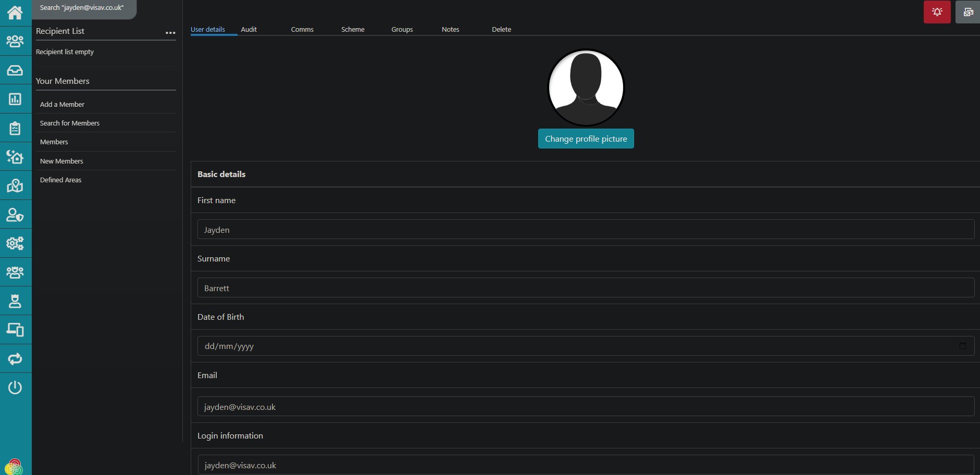The height and width of the screenshot is (475, 980).
Task: Open the Date of Birth calendar picker
Action: click(962, 346)
